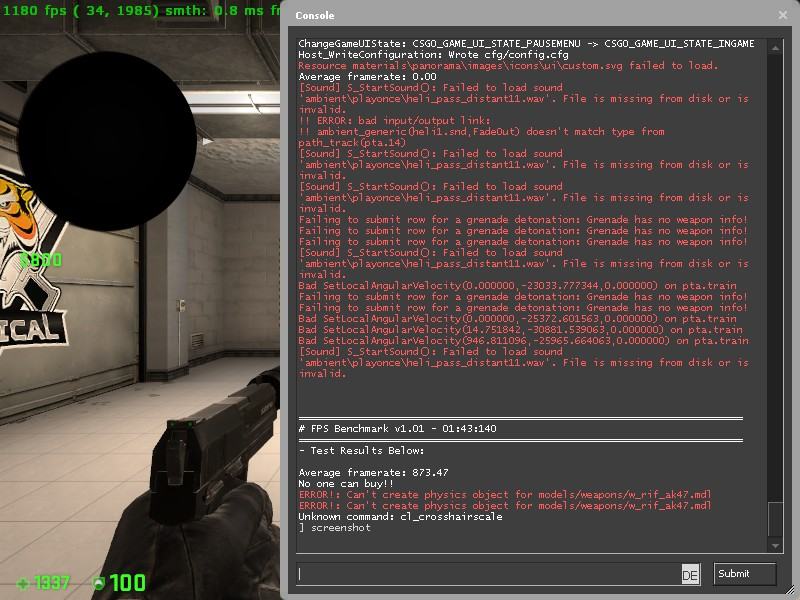Click the 1180 fps counter text

tap(35, 10)
